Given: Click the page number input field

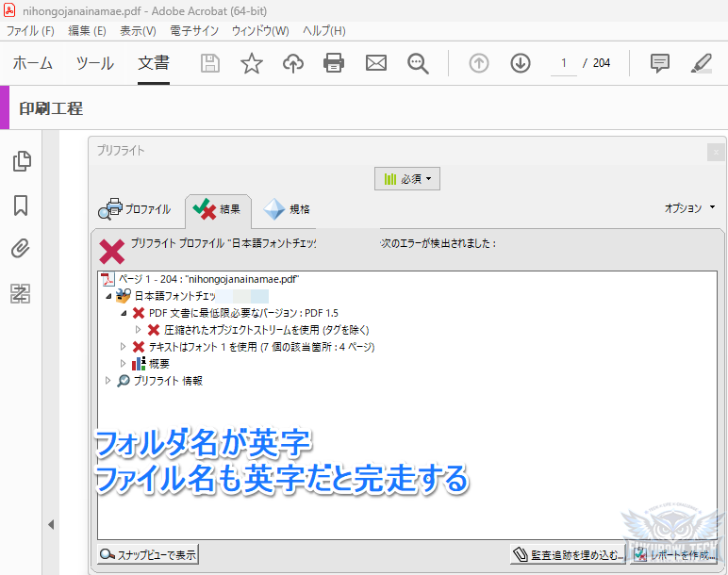Looking at the screenshot, I should click(564, 63).
